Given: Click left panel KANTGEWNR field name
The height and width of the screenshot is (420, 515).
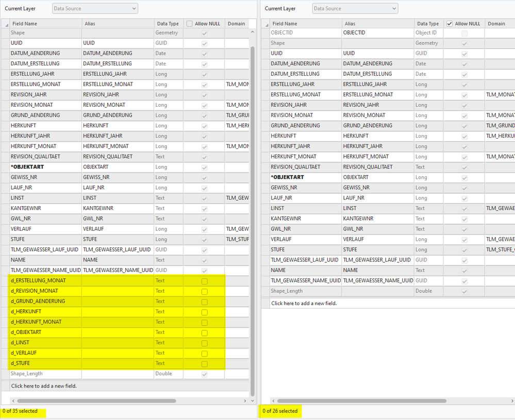Looking at the screenshot, I should point(46,208).
